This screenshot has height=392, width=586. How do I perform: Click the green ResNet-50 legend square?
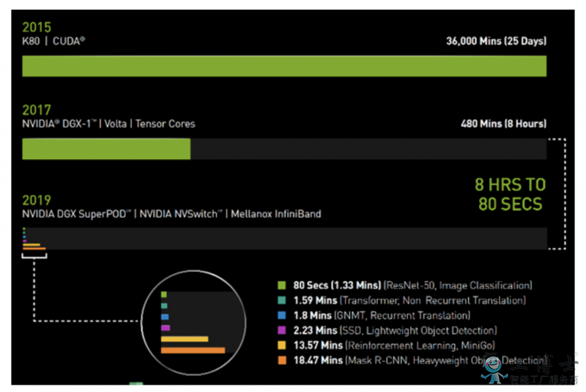(281, 285)
